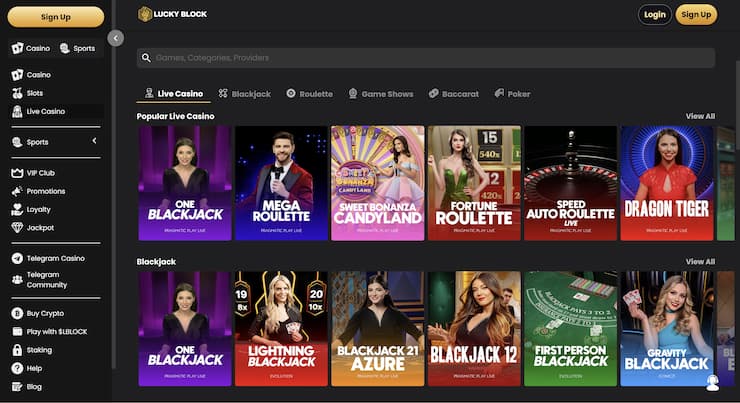The width and height of the screenshot is (740, 403).
Task: Switch to Sports mode at sidebar top
Action: [x=78, y=48]
